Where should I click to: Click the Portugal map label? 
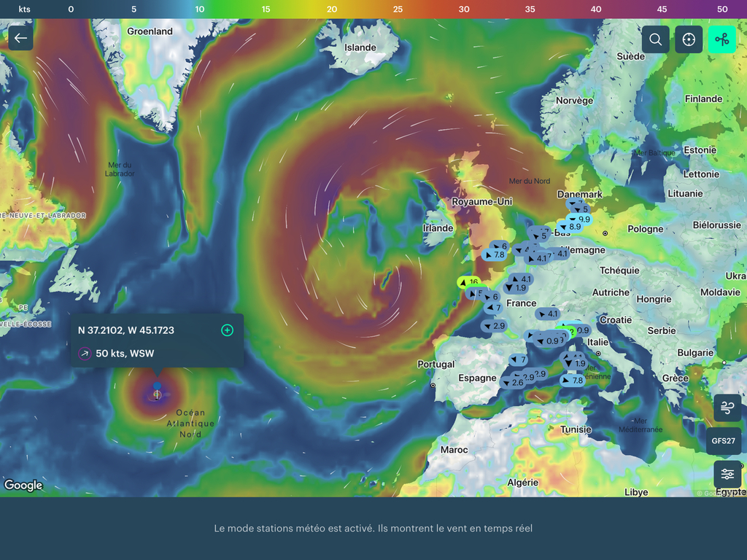click(x=436, y=365)
